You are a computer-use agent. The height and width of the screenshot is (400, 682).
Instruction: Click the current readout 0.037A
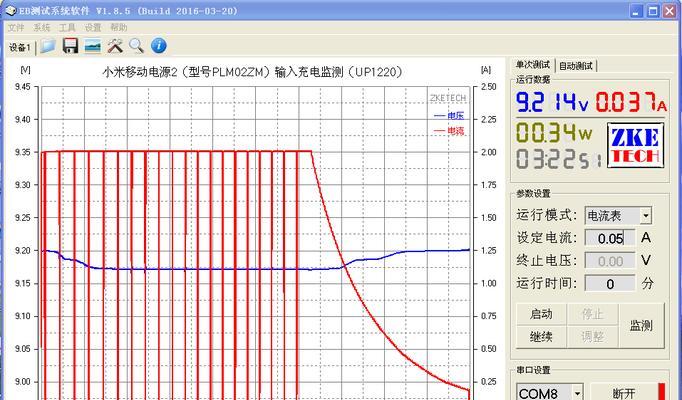[x=631, y=102]
